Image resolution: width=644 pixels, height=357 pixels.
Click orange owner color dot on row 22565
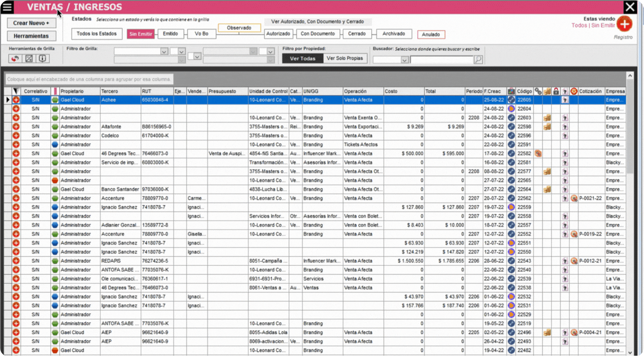[x=55, y=180]
